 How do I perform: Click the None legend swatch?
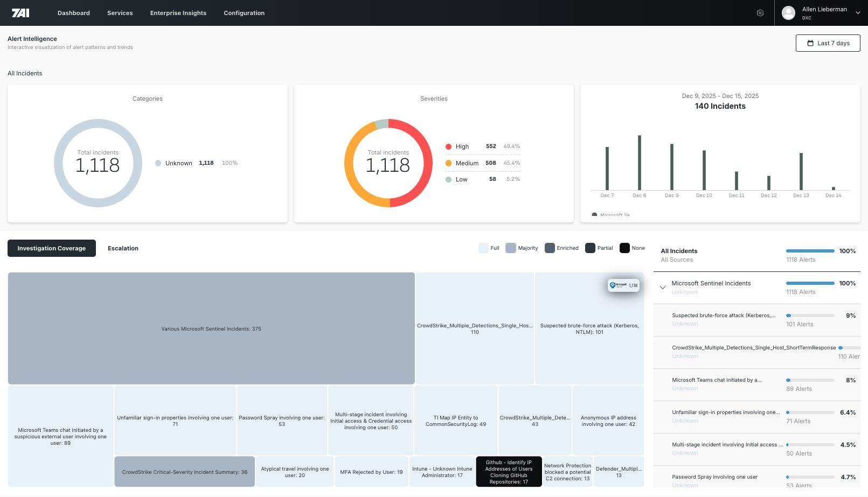tap(624, 248)
